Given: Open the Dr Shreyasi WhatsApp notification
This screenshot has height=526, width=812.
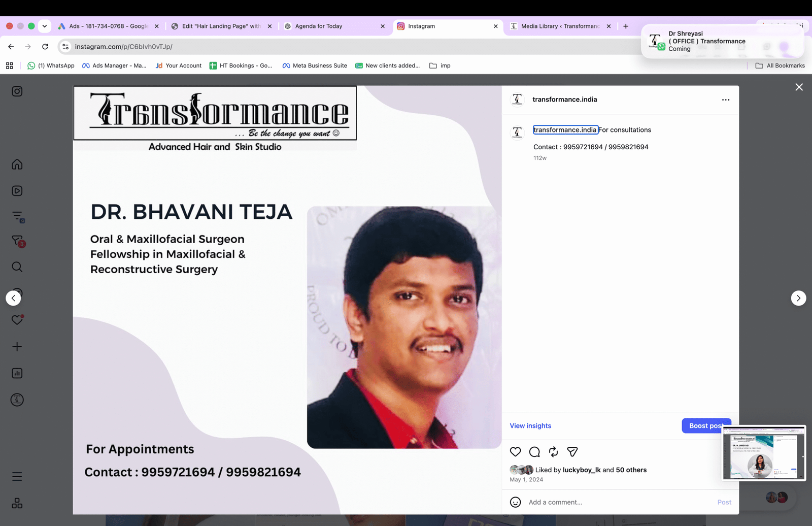Looking at the screenshot, I should 723,42.
